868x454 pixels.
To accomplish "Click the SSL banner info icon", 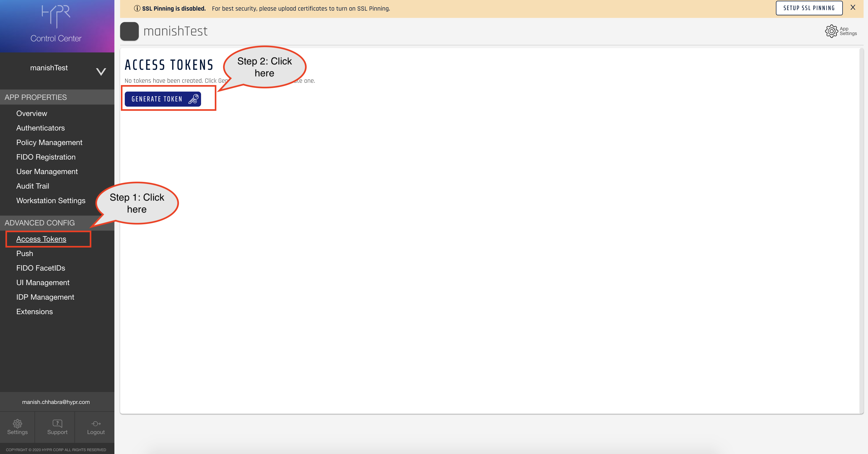I will click(x=137, y=8).
